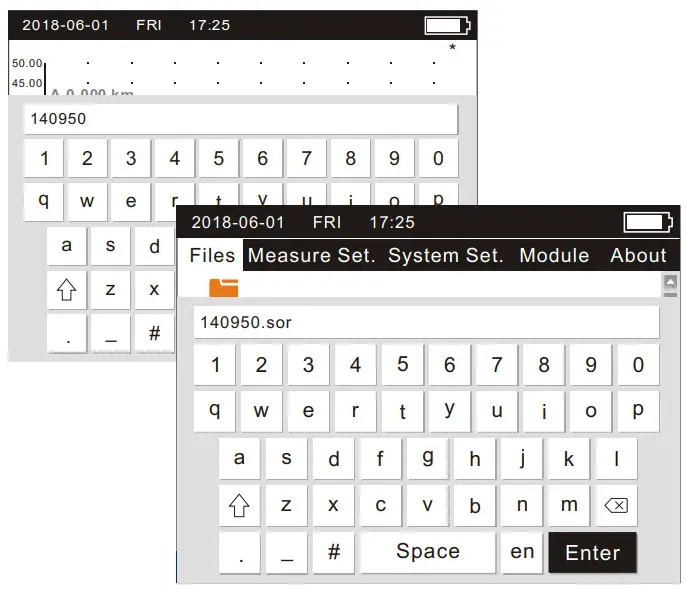Open the Files tab

click(212, 255)
